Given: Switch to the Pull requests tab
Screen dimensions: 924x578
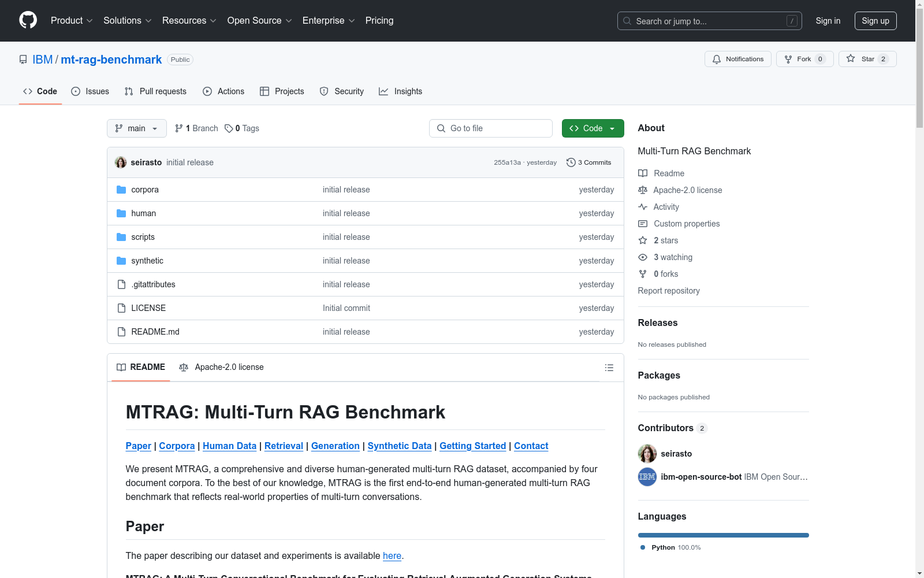Looking at the screenshot, I should click(155, 91).
